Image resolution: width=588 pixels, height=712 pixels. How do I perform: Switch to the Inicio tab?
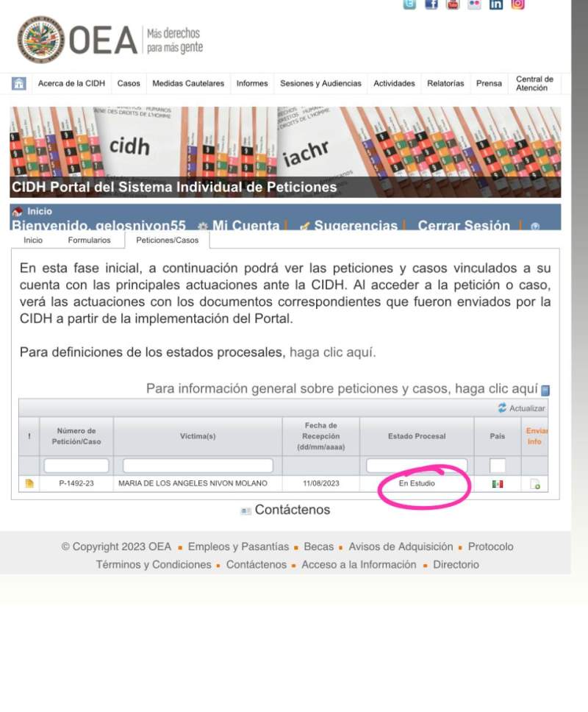(33, 241)
